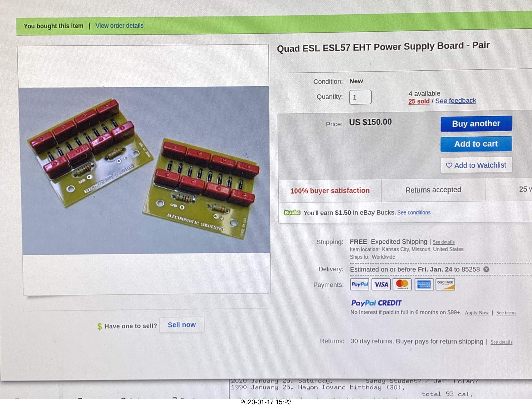Click the Mastercard payment icon
Screen dimensions: 532x406
click(402, 284)
